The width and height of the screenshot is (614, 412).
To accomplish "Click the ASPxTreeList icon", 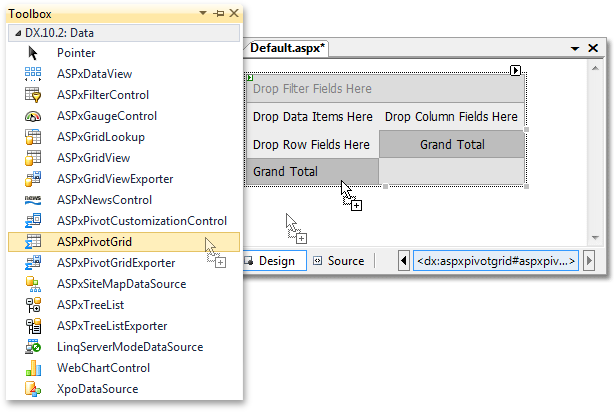I will (33, 305).
